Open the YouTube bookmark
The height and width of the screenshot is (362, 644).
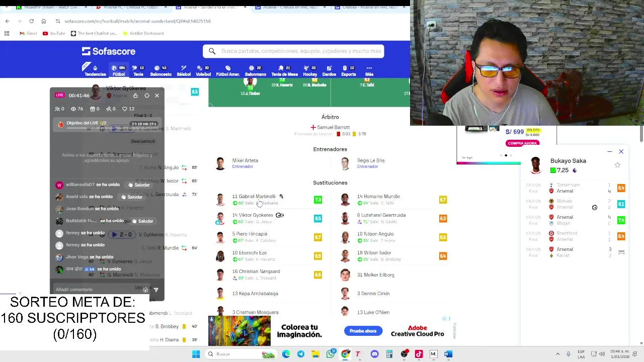[x=54, y=33]
